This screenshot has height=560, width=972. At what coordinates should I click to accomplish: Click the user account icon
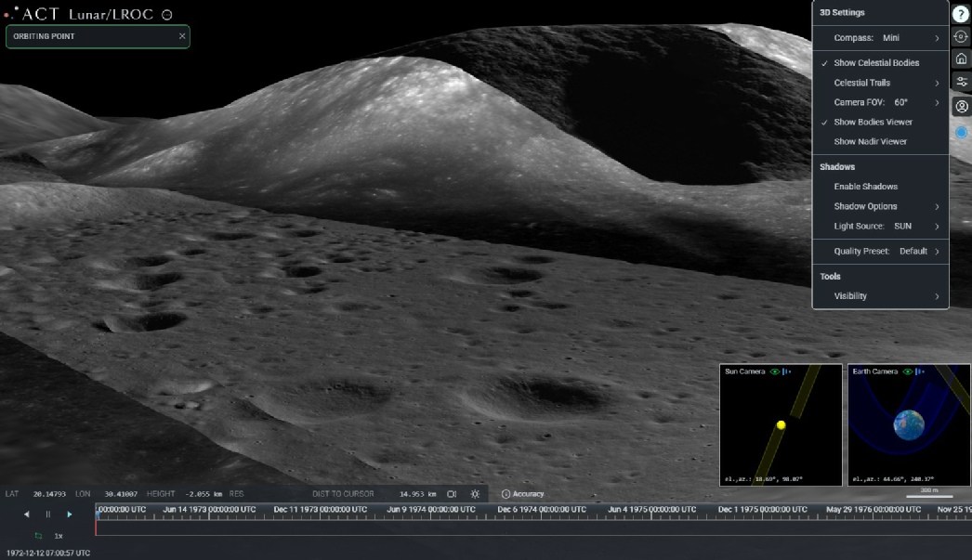point(961,106)
